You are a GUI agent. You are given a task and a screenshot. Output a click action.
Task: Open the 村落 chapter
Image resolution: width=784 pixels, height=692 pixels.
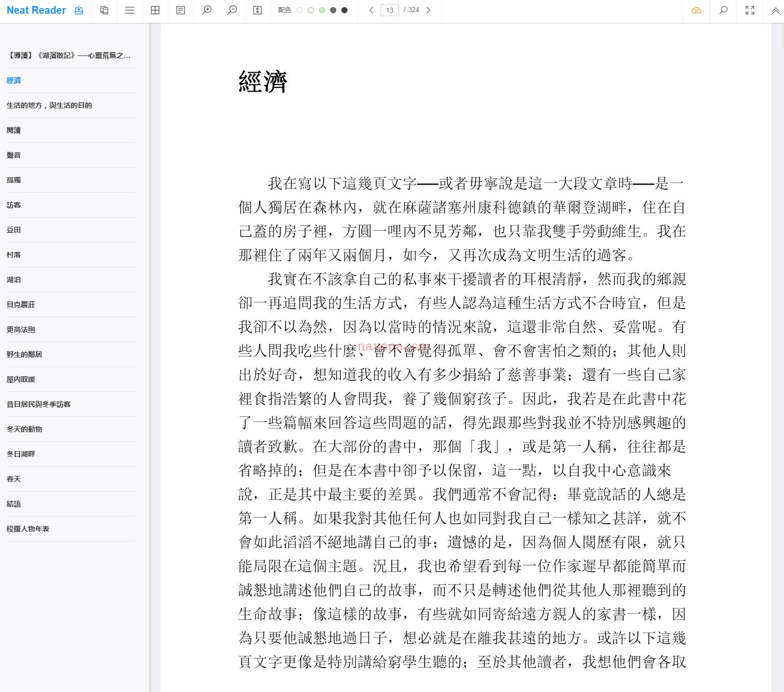point(70,255)
